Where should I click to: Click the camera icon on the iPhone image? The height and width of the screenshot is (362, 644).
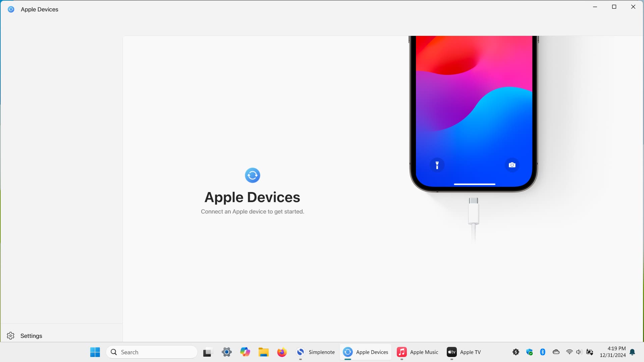512,165
